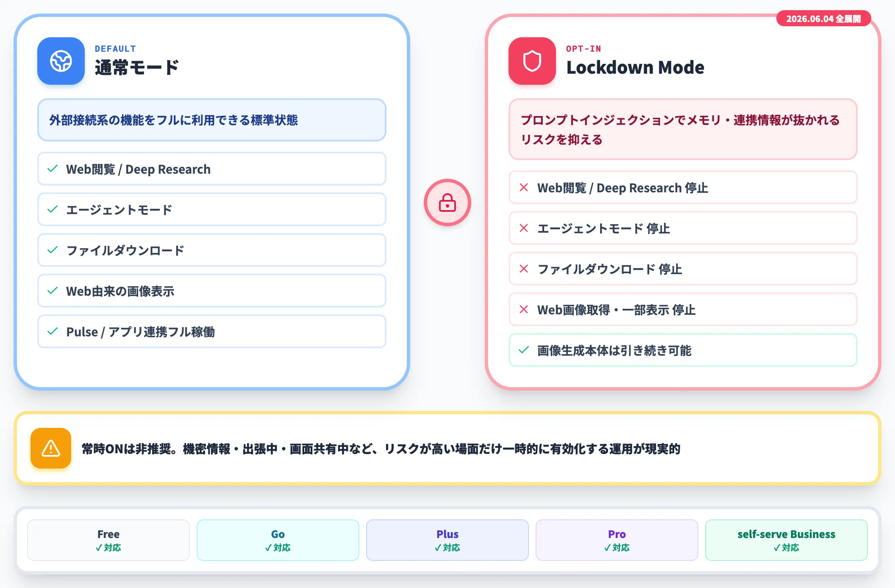Image resolution: width=895 pixels, height=588 pixels.
Task: Click the プロンプトインジェクション risk description banner
Action: click(x=683, y=129)
